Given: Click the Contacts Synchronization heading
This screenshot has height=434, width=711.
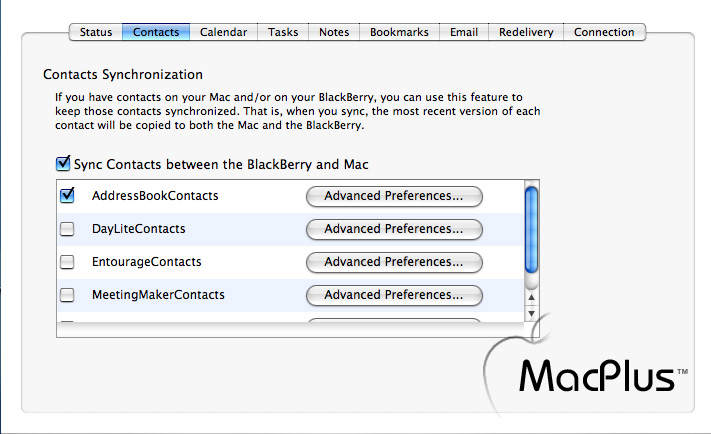Looking at the screenshot, I should pyautogui.click(x=123, y=74).
